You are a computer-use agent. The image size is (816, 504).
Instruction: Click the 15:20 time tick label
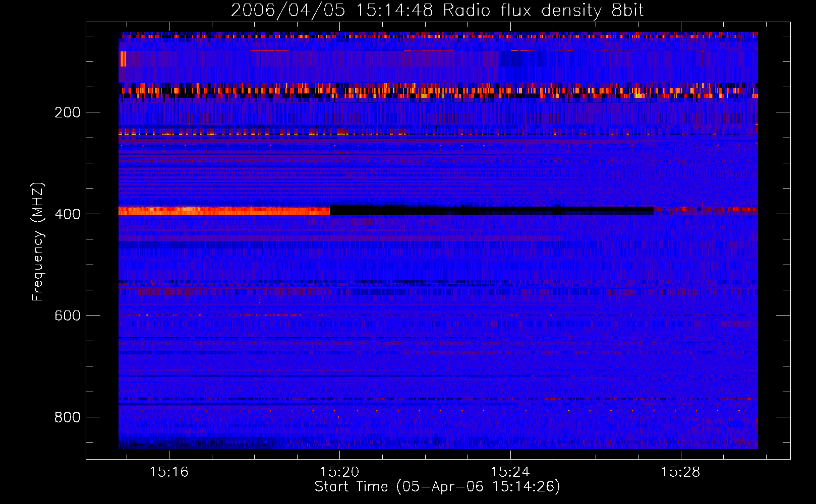[x=339, y=472]
